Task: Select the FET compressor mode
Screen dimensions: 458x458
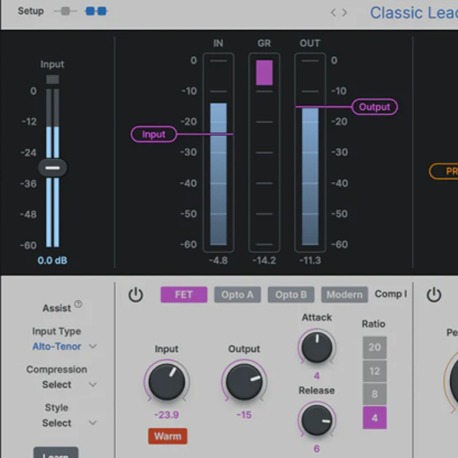Action: pyautogui.click(x=184, y=295)
